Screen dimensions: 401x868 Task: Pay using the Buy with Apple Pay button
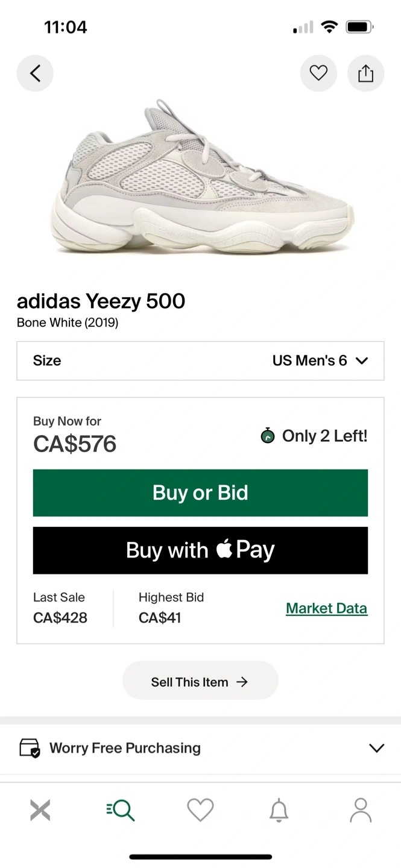click(x=200, y=550)
